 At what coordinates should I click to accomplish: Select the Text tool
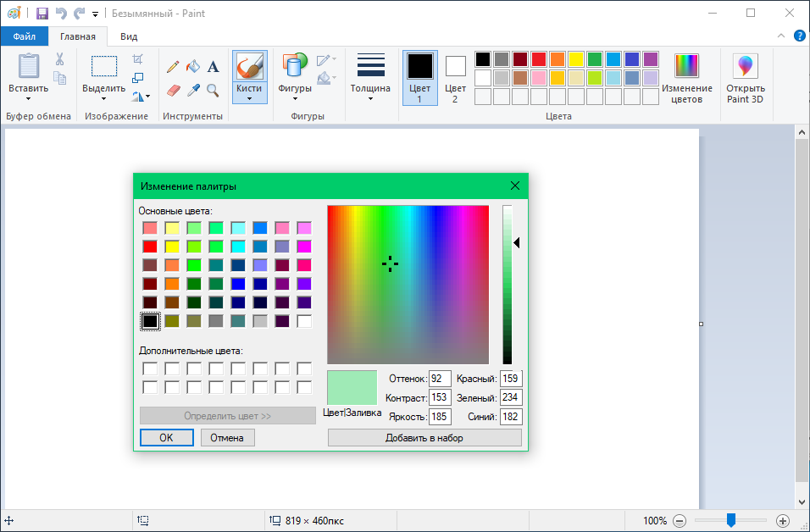pos(213,67)
